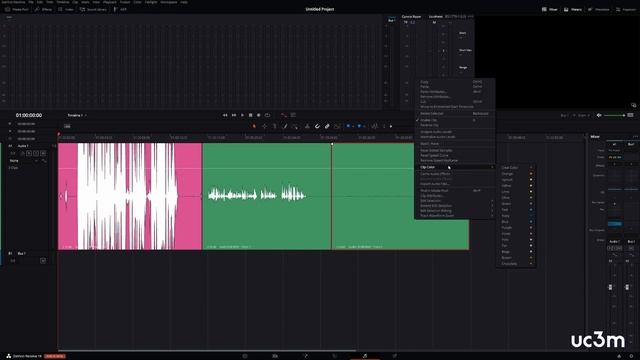Click the fast forward transport button
This screenshot has width=640, height=360.
pos(234,115)
